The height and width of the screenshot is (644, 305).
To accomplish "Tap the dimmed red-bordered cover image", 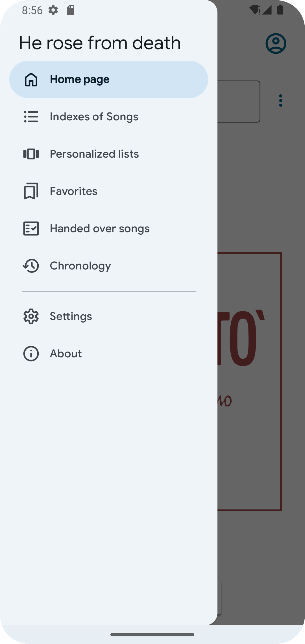I will tap(250, 382).
